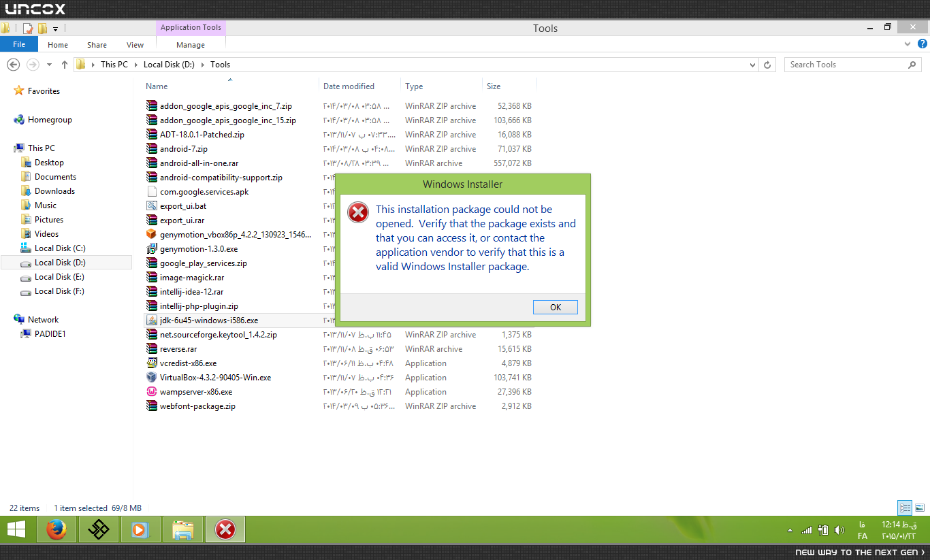
Task: Click the Java icon of jdk-6u45-windows-i586.exe
Action: pyautogui.click(x=152, y=320)
